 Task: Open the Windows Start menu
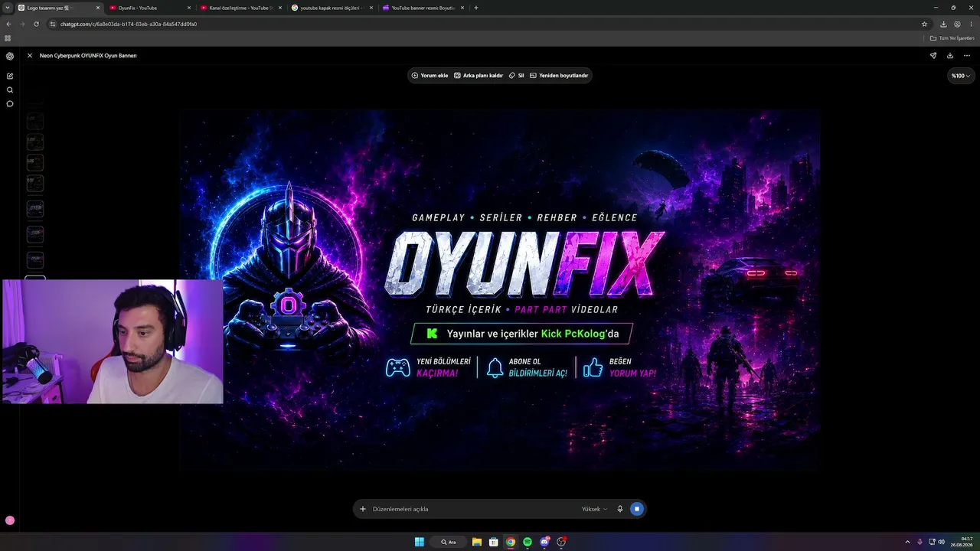pyautogui.click(x=420, y=542)
